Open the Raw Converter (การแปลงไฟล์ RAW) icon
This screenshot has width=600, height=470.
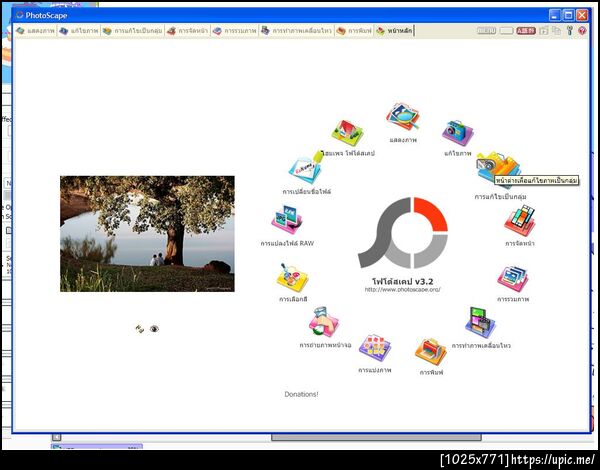click(287, 219)
